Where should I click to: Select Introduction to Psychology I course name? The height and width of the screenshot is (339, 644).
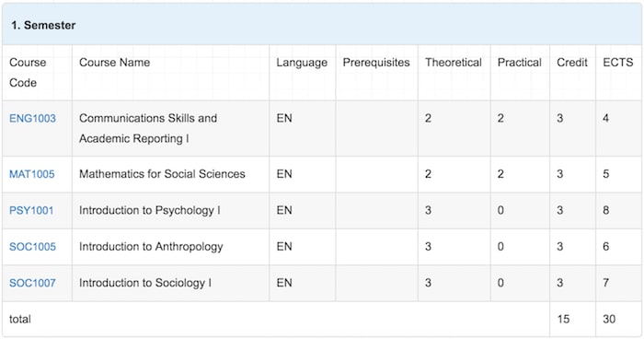(150, 210)
